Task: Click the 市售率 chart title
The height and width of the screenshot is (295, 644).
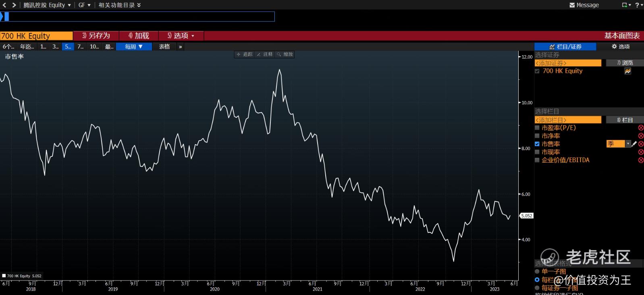Action: point(14,57)
